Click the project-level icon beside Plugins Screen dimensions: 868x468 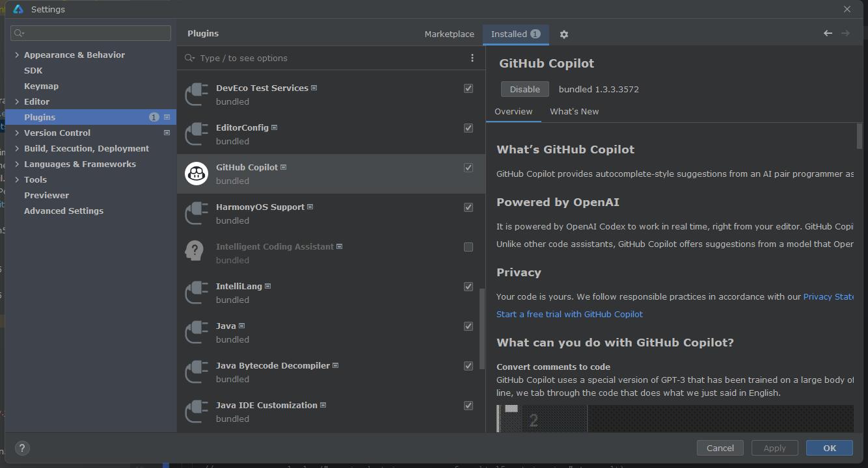pyautogui.click(x=167, y=117)
